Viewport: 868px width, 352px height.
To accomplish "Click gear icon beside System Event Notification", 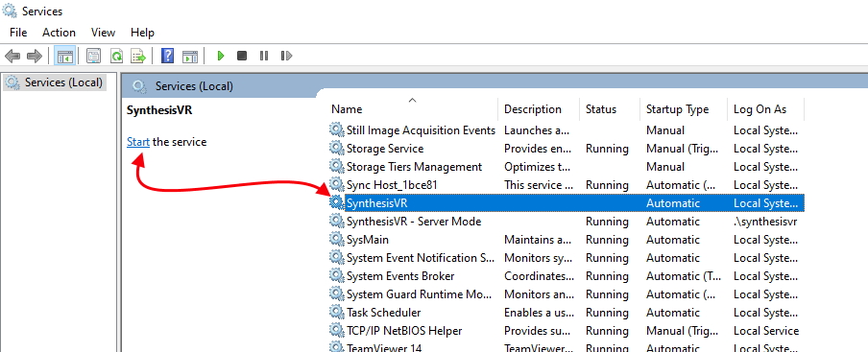I will pyautogui.click(x=337, y=257).
